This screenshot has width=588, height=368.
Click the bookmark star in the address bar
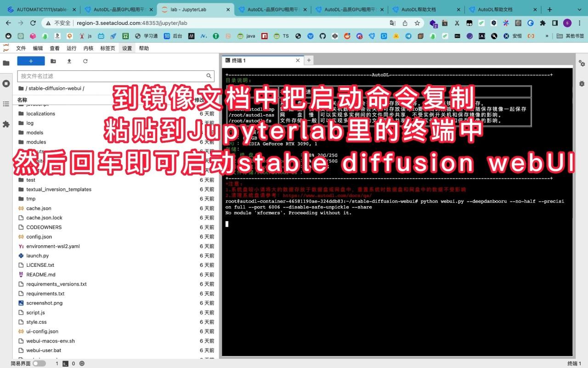tap(416, 22)
